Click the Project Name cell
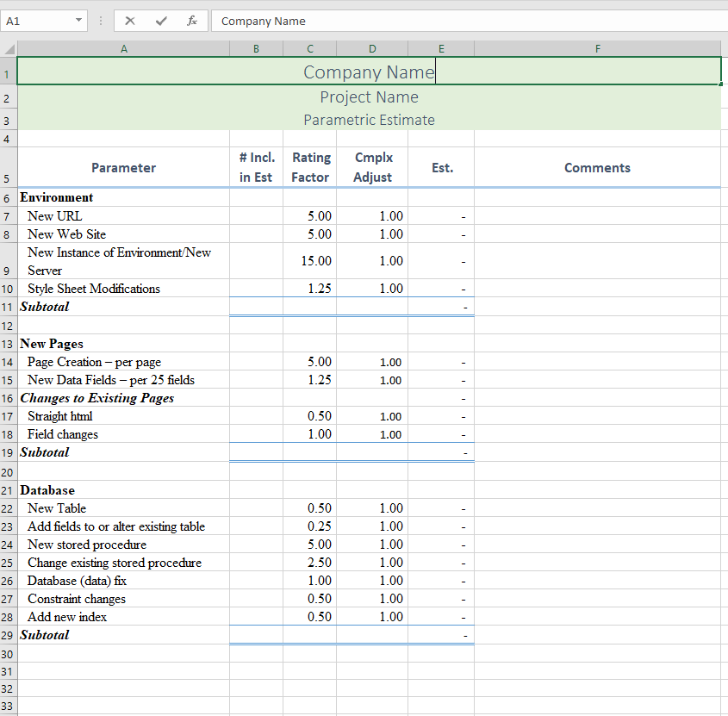 pyautogui.click(x=369, y=97)
